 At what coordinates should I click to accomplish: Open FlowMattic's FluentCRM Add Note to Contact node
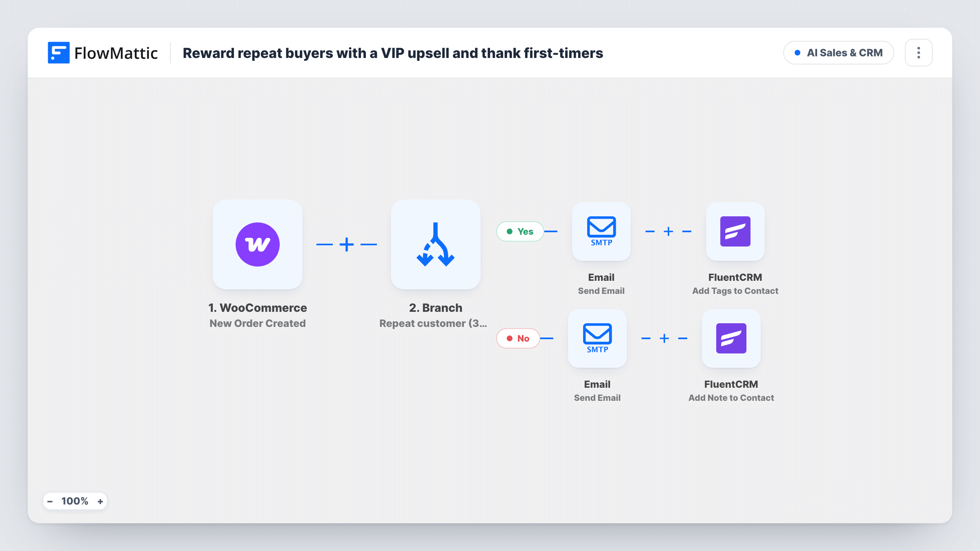click(731, 338)
